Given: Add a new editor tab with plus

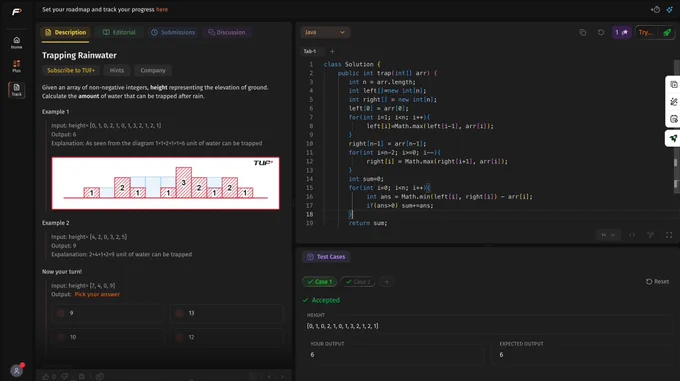Looking at the screenshot, I should 332,51.
